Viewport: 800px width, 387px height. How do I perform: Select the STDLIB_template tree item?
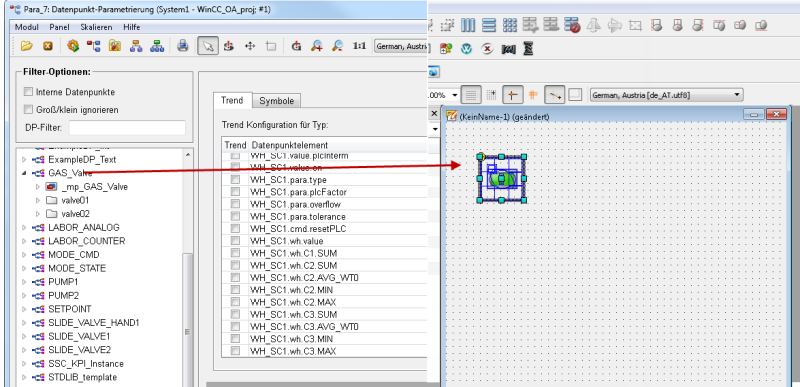point(83,377)
